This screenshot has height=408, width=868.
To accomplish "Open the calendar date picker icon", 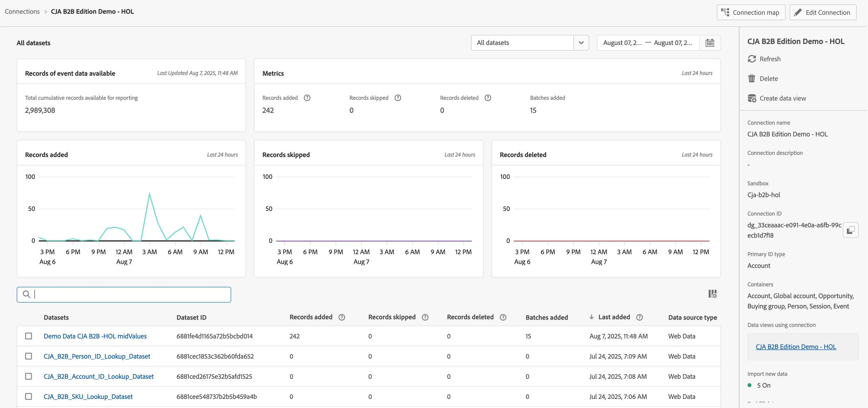I will coord(710,43).
